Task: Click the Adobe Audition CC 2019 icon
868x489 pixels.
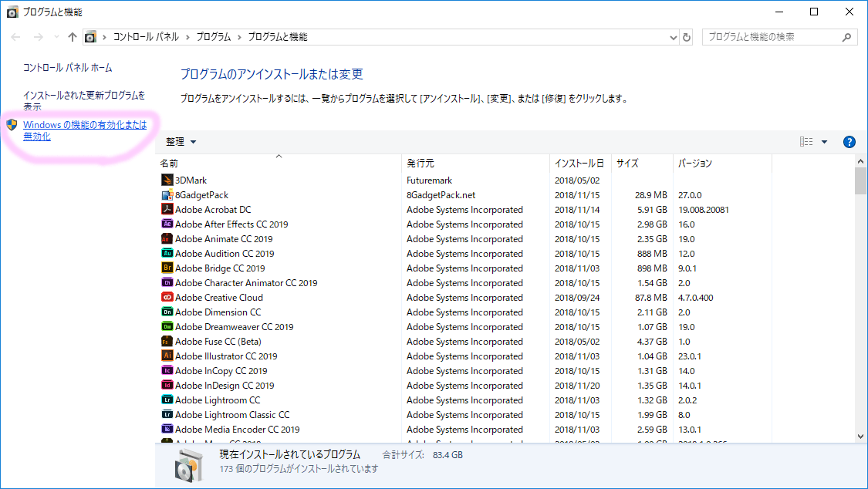Action: [167, 253]
